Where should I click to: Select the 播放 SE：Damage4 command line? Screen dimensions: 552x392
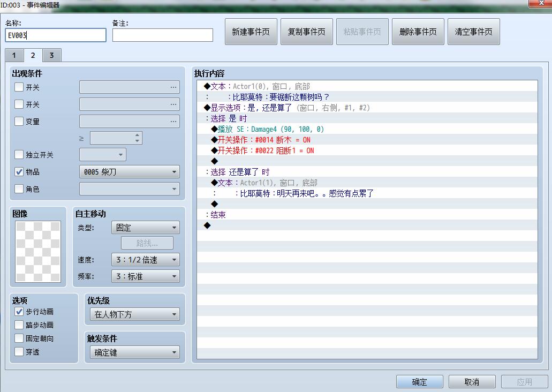pyautogui.click(x=367, y=129)
